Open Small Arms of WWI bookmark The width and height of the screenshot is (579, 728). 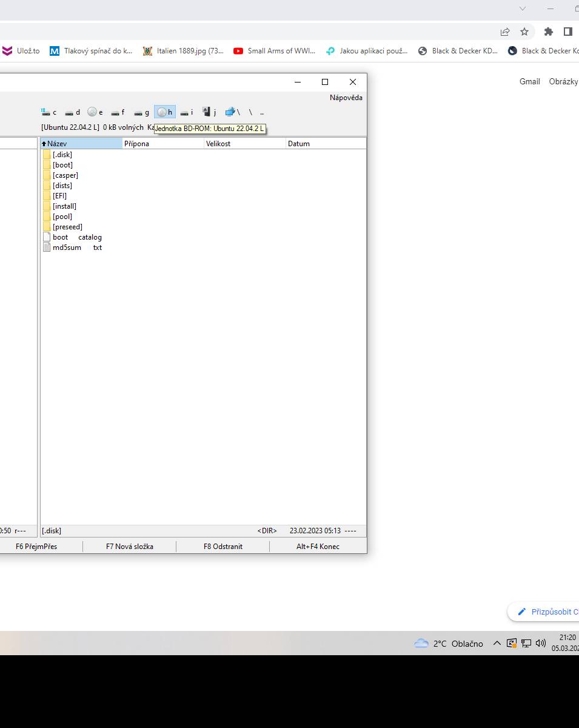(x=274, y=51)
